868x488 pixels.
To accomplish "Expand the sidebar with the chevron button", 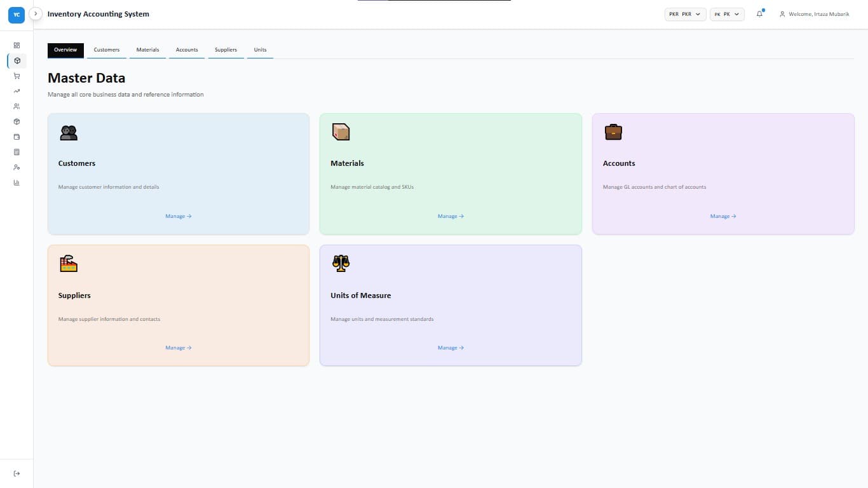I will (36, 13).
